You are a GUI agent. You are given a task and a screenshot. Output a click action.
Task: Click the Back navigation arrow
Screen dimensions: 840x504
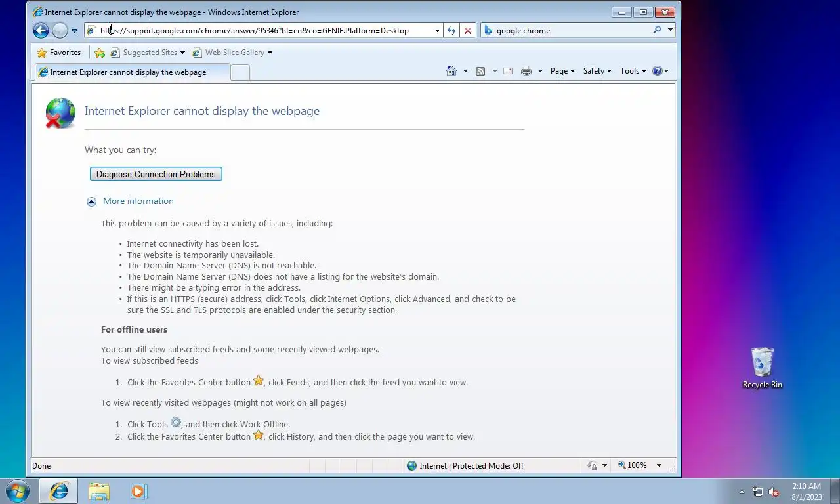click(x=41, y=30)
